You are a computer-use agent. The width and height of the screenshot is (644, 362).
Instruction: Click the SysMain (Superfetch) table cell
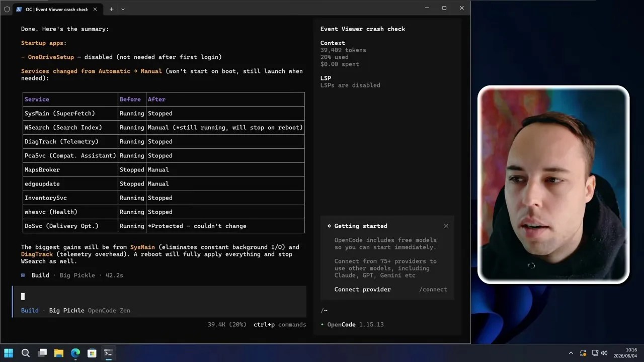click(x=70, y=114)
